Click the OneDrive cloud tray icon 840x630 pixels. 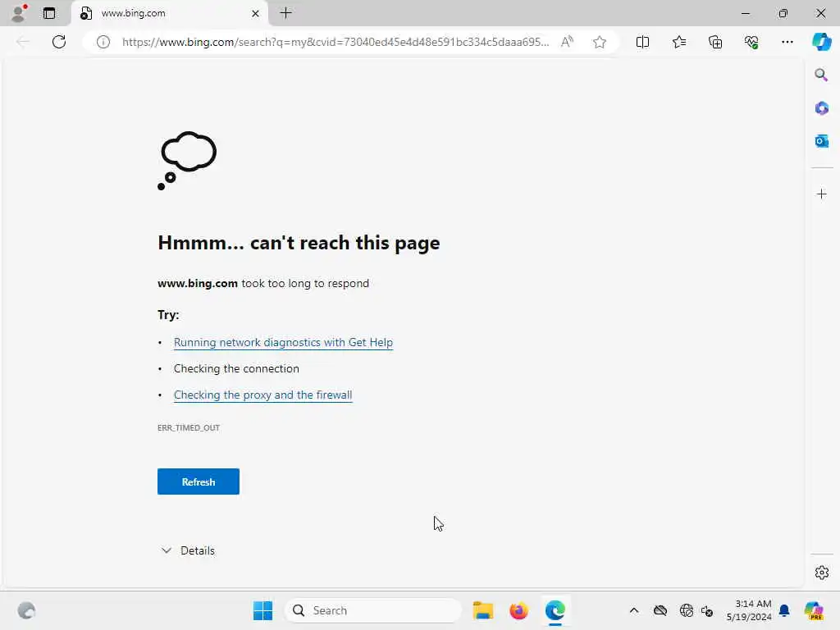point(660,610)
